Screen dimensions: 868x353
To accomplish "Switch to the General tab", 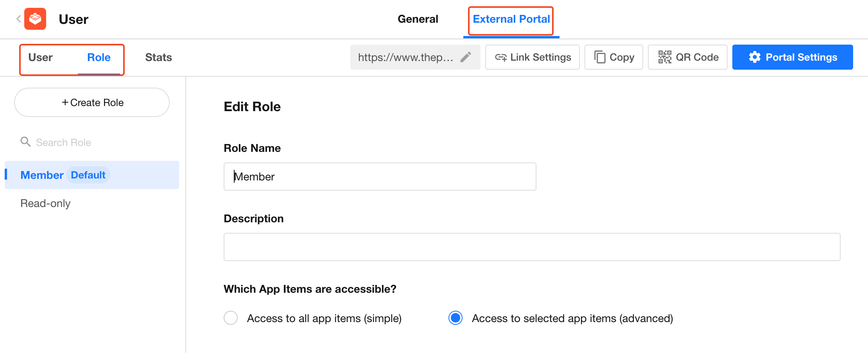I will (418, 19).
